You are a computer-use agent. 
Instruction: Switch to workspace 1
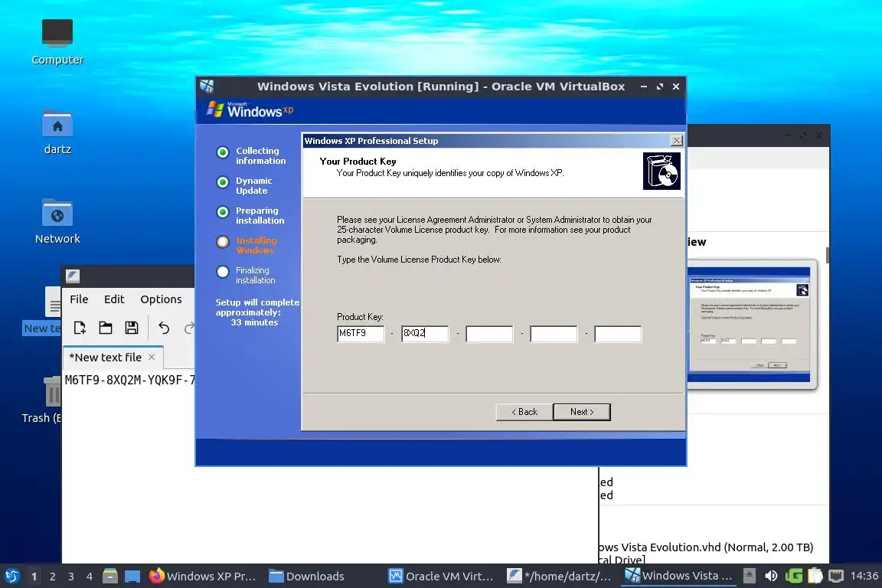coord(34,577)
